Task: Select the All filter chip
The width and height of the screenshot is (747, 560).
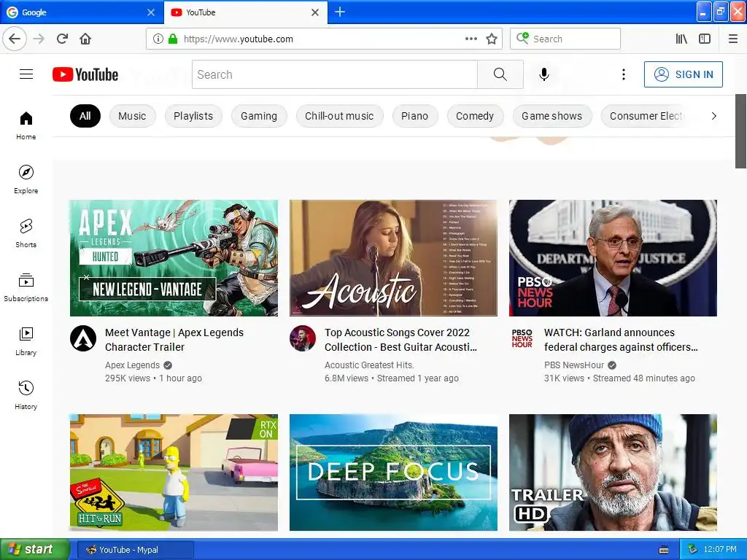Action: tap(85, 116)
